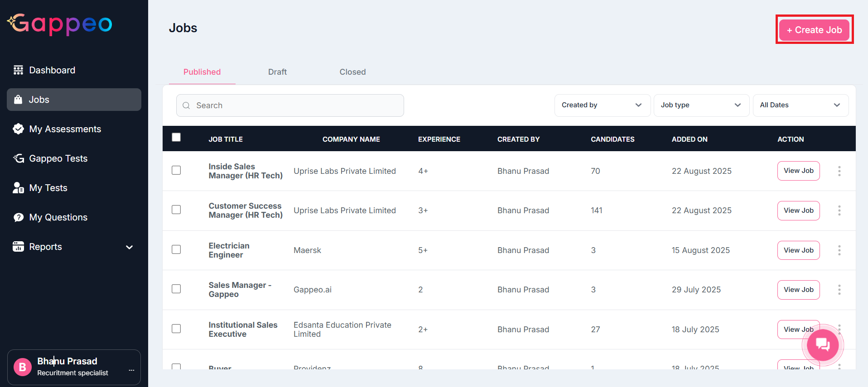Viewport: 868px width, 387px height.
Task: Expand the Job type dropdown
Action: 701,105
